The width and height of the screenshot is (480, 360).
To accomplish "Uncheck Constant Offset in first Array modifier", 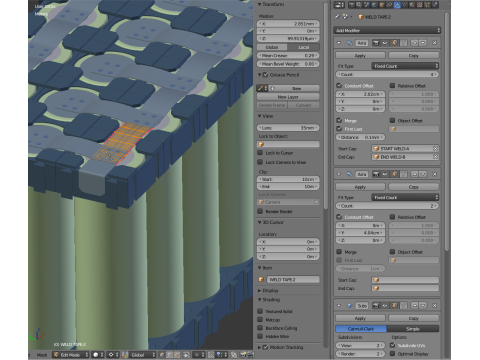I will point(339,86).
